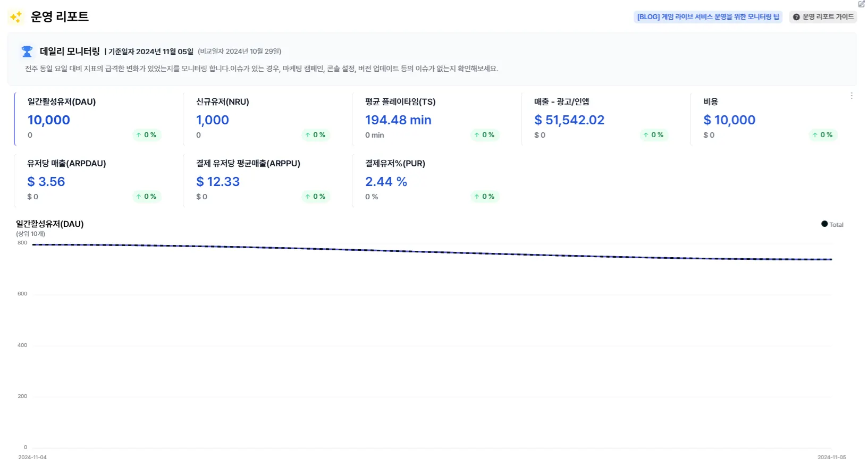Screen dimensions: 868x474
Task: Click the 0% change badge in the PUR card
Action: (484, 197)
